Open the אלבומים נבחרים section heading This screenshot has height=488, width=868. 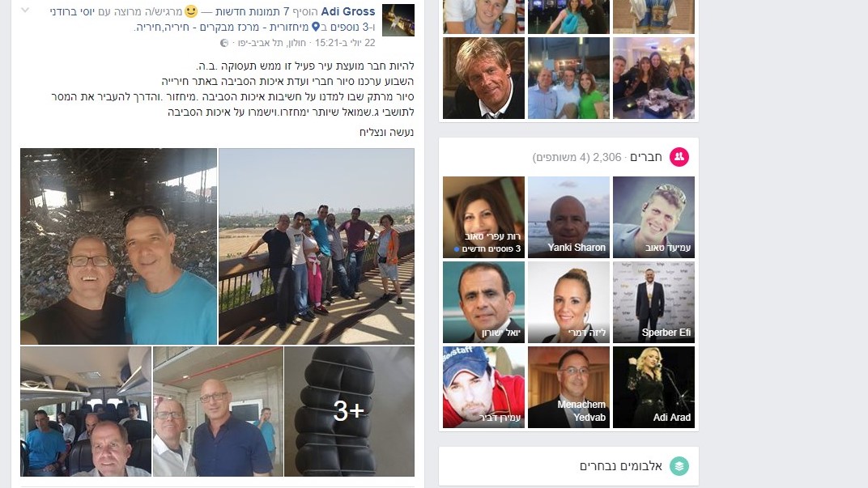(x=620, y=466)
